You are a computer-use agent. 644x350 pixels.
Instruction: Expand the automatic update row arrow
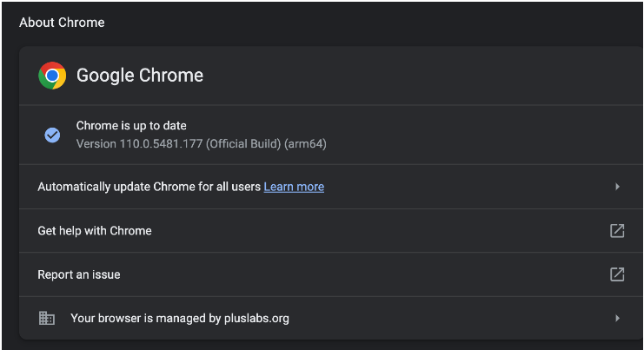617,187
